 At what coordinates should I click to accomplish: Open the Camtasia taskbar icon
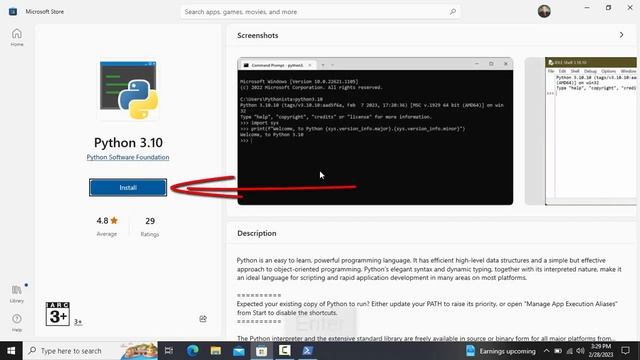[284, 351]
